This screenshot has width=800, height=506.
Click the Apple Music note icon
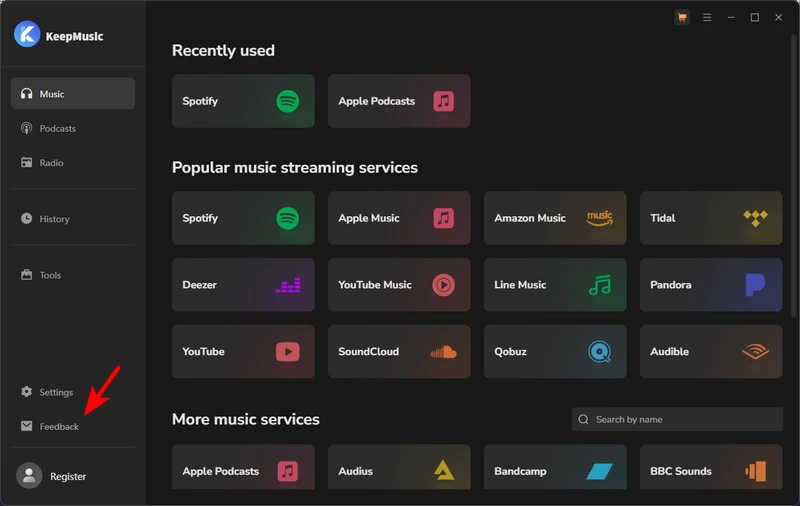(444, 218)
